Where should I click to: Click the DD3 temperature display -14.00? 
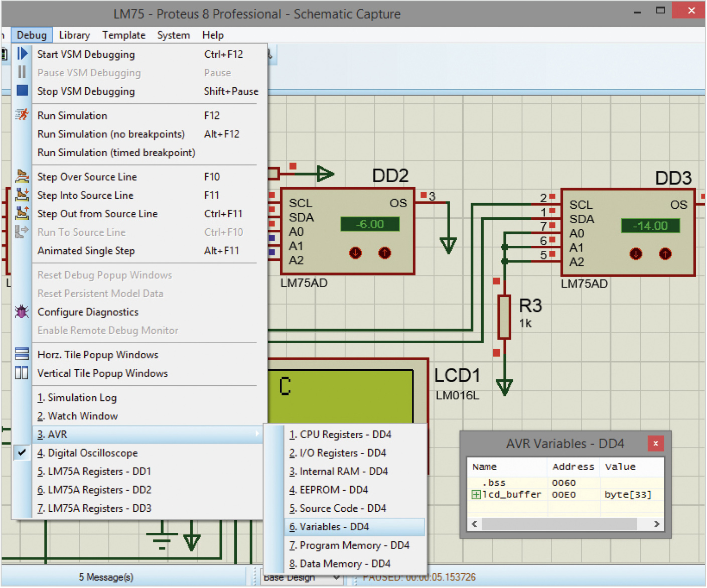[650, 226]
